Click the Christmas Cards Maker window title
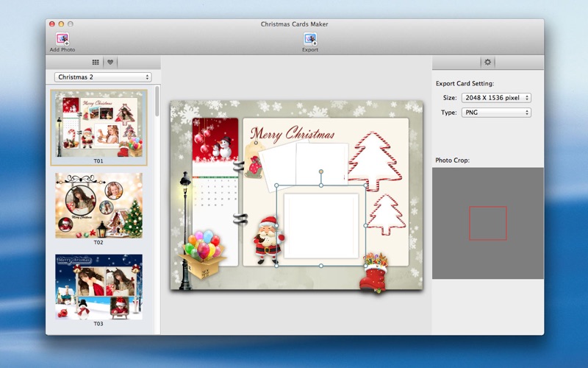 (295, 24)
